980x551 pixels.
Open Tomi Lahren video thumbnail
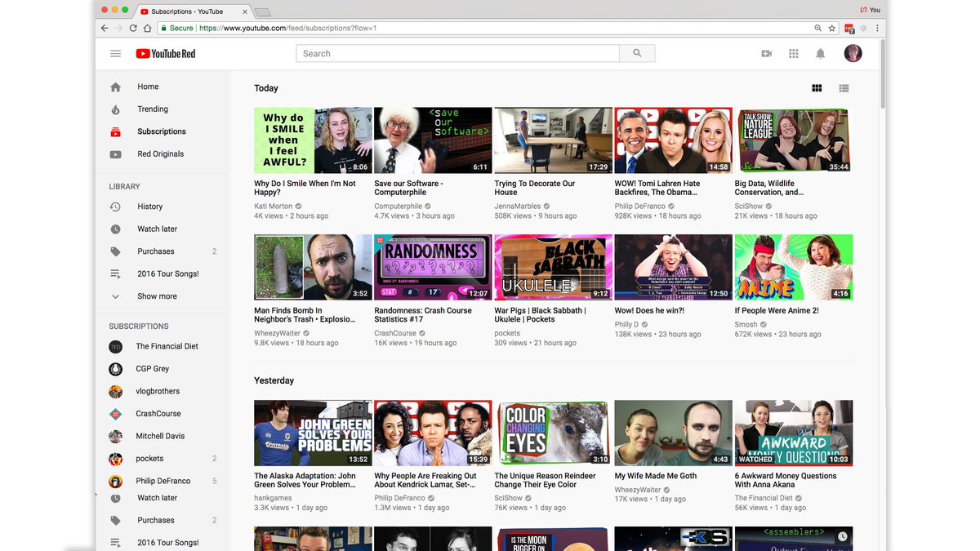coord(674,140)
